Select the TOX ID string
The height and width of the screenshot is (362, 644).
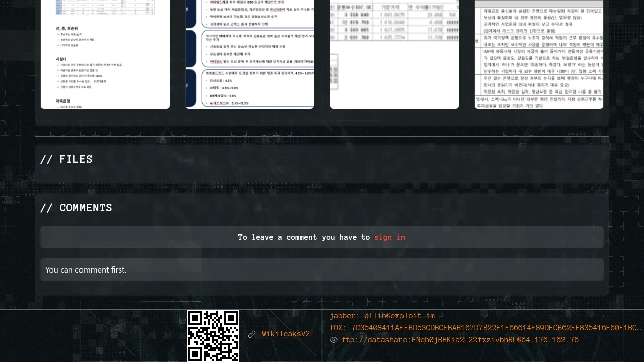496,328
